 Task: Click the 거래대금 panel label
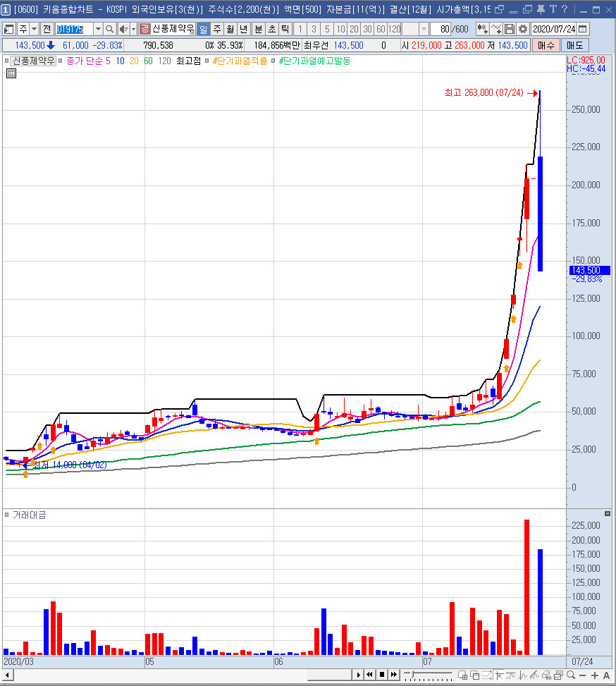30,515
